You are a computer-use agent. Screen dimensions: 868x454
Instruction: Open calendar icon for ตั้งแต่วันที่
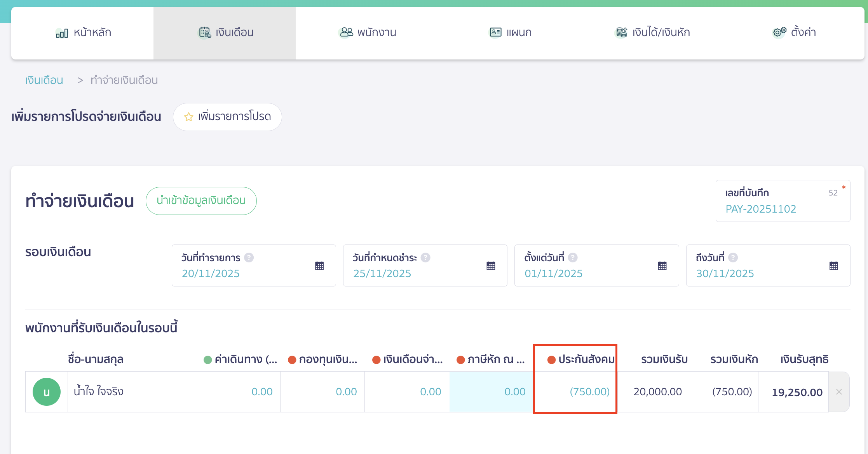pyautogui.click(x=662, y=266)
